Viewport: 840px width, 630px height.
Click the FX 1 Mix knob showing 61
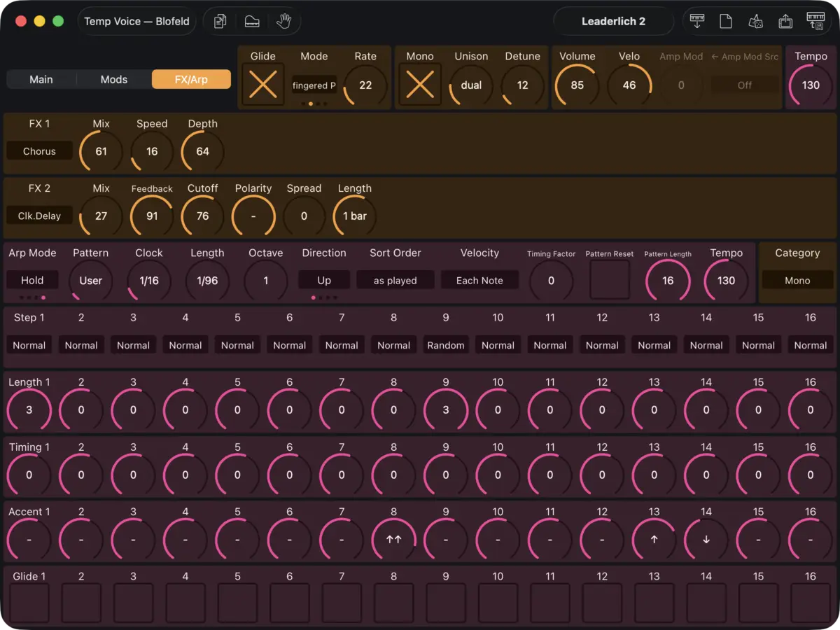point(101,151)
